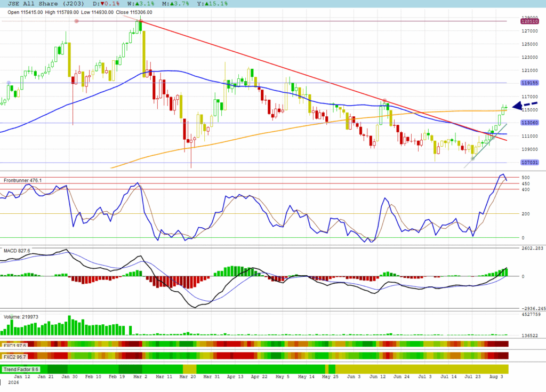
Task: Click the Trend Factor 9.6 label
Action: [21, 370]
